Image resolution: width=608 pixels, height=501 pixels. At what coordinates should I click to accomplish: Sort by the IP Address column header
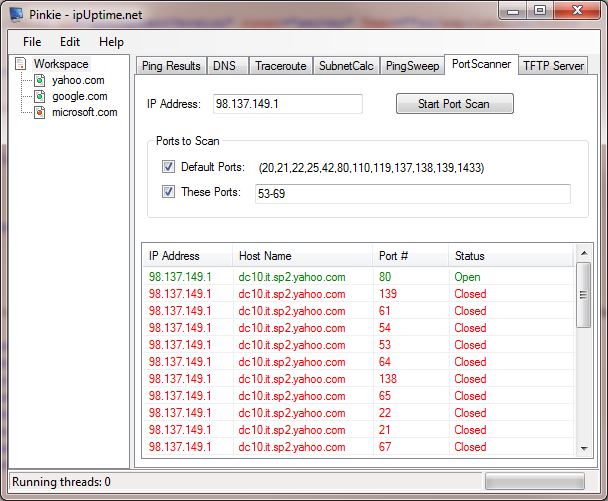point(188,256)
